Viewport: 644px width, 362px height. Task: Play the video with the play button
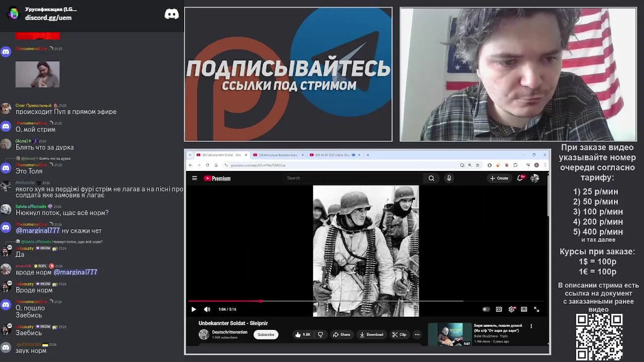click(x=194, y=309)
